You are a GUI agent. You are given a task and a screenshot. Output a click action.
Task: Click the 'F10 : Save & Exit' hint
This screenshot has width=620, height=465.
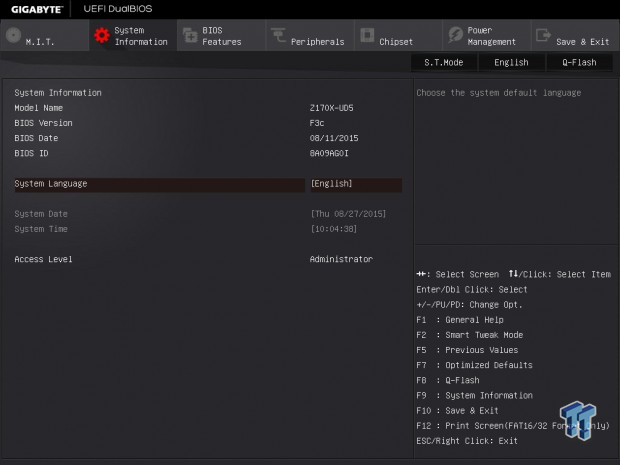point(457,410)
